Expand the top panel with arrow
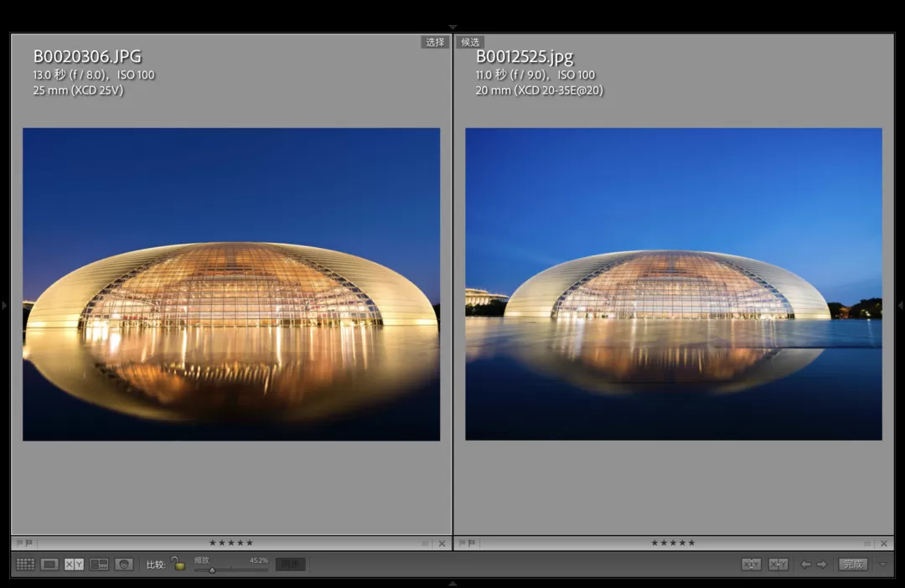This screenshot has height=588, width=905. (452, 28)
